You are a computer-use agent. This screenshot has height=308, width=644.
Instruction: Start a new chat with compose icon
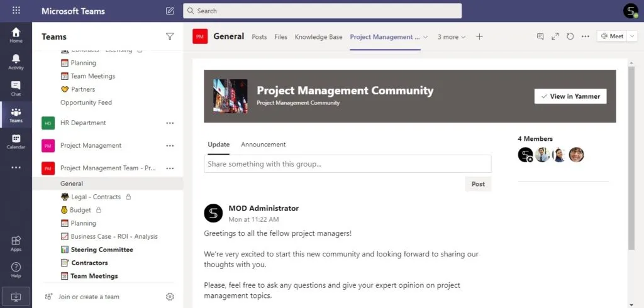coord(170,11)
